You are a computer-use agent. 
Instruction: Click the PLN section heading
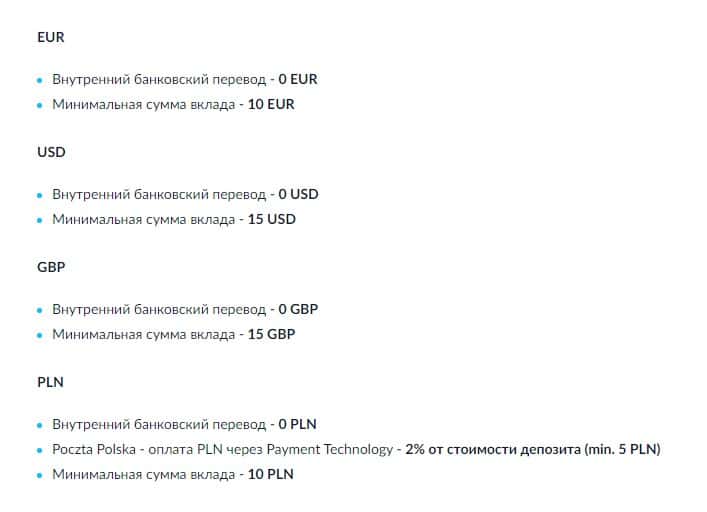point(50,382)
